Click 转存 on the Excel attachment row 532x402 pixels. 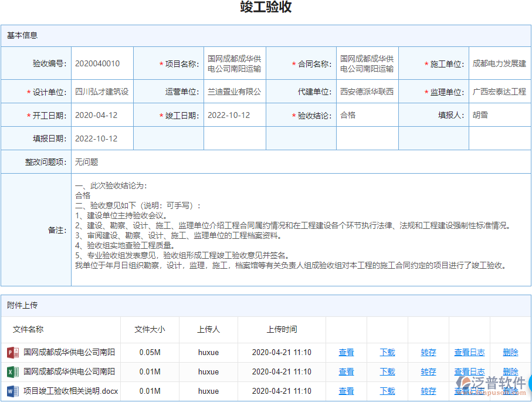(x=428, y=371)
